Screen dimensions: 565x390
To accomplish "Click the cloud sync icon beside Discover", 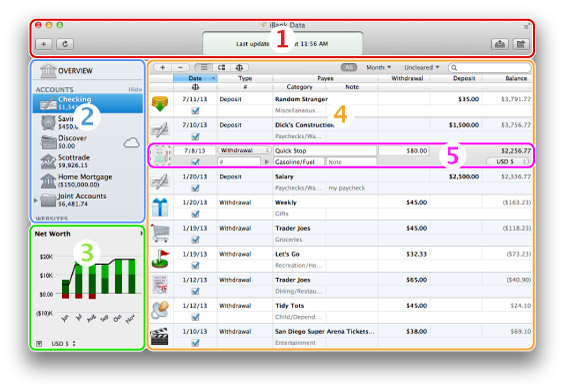I will [132, 143].
